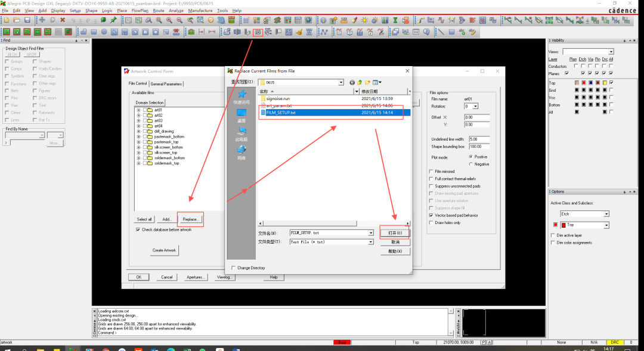Click the Add Line tool icon
The image size is (644, 351).
pyautogui.click(x=441, y=32)
